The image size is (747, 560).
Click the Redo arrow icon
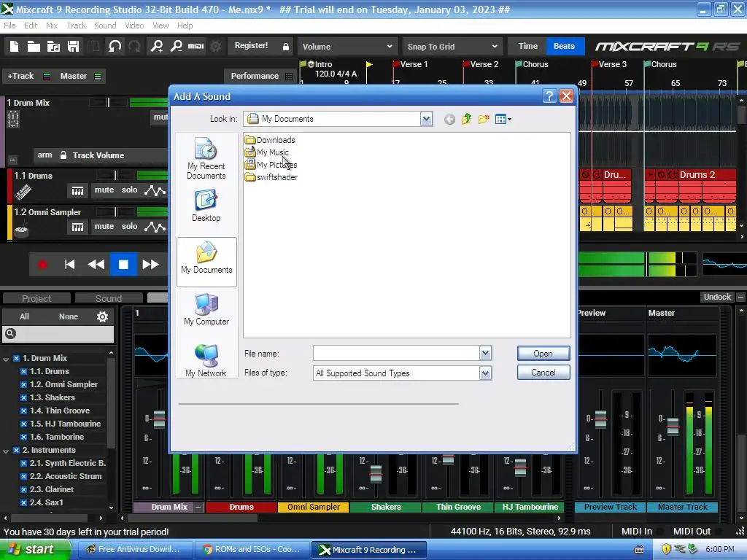pos(135,46)
